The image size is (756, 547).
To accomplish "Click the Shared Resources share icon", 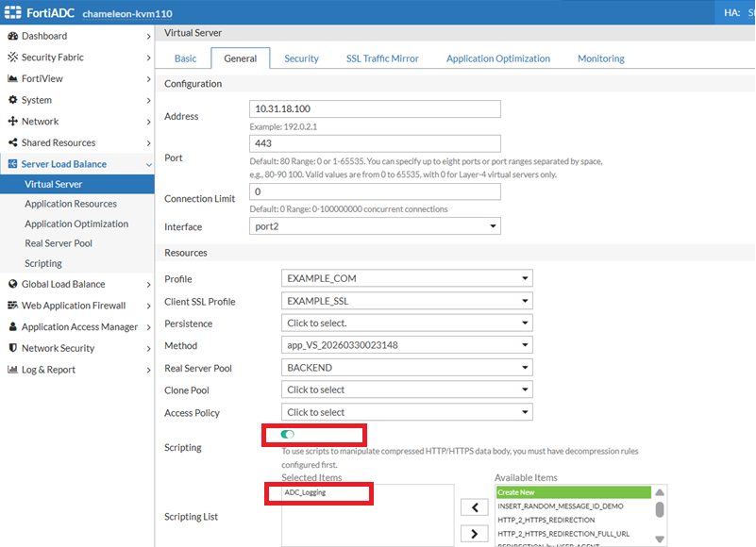I will coord(13,142).
